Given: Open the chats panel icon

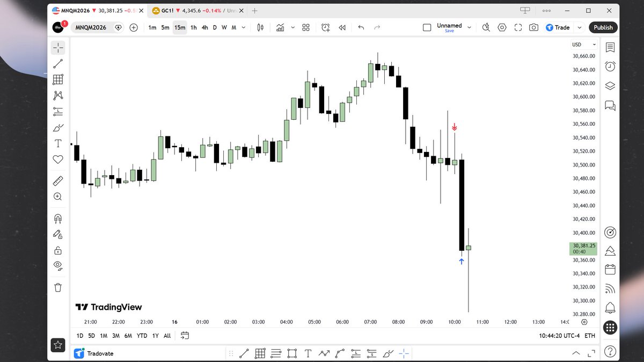Looking at the screenshot, I should point(610,105).
